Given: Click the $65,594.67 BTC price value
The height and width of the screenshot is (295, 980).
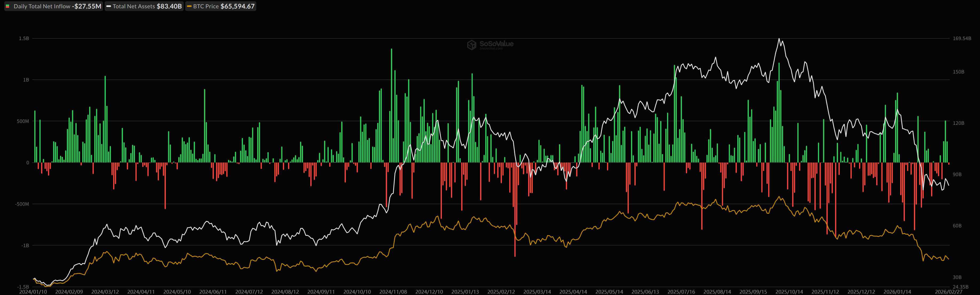Looking at the screenshot, I should coord(237,6).
